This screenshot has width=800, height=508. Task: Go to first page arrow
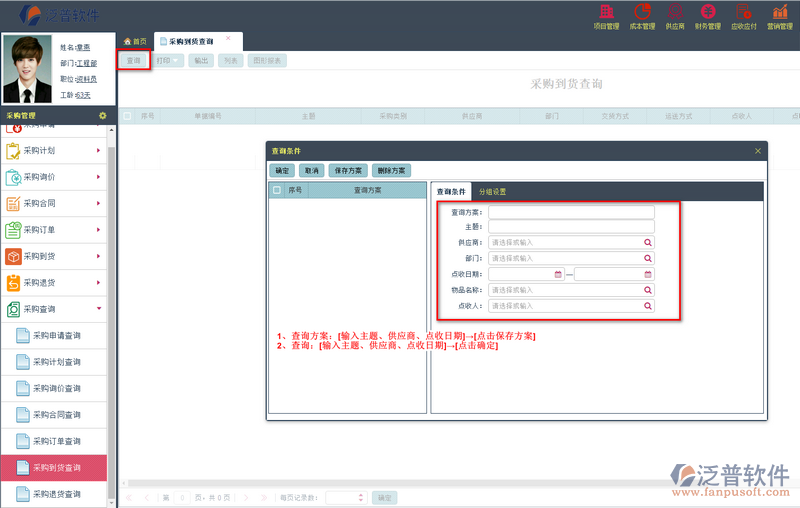click(x=129, y=498)
